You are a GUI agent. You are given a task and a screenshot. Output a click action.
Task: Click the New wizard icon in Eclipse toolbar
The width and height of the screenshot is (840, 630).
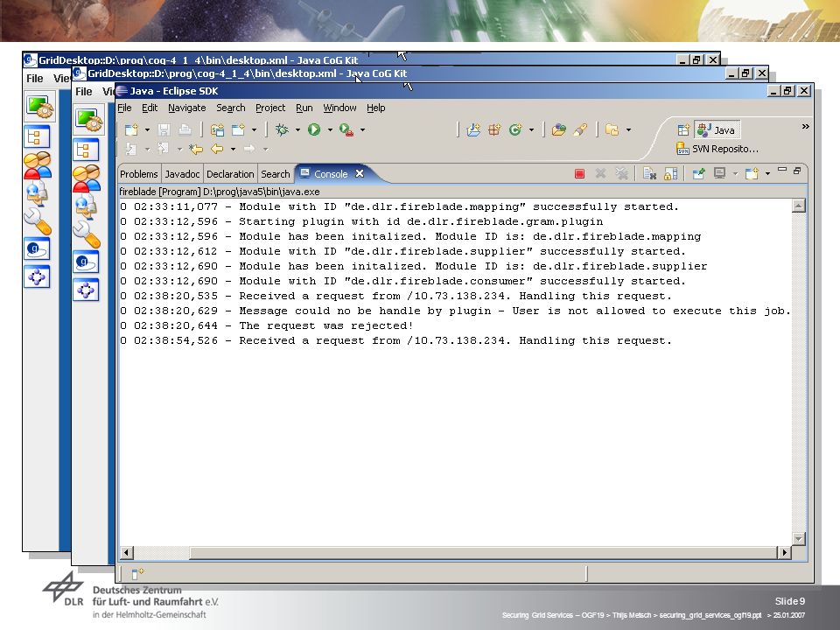tap(131, 129)
